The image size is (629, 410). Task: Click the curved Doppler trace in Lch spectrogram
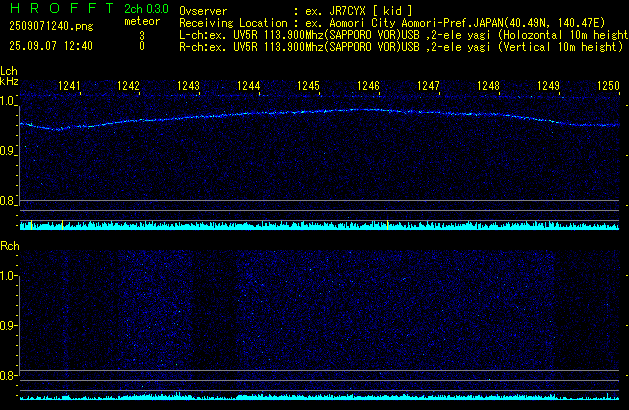pyautogui.click(x=320, y=119)
